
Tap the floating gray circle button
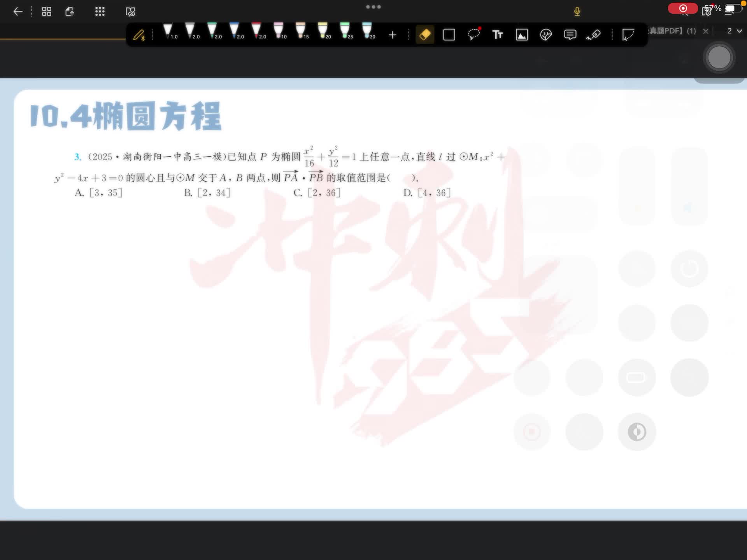tap(719, 58)
